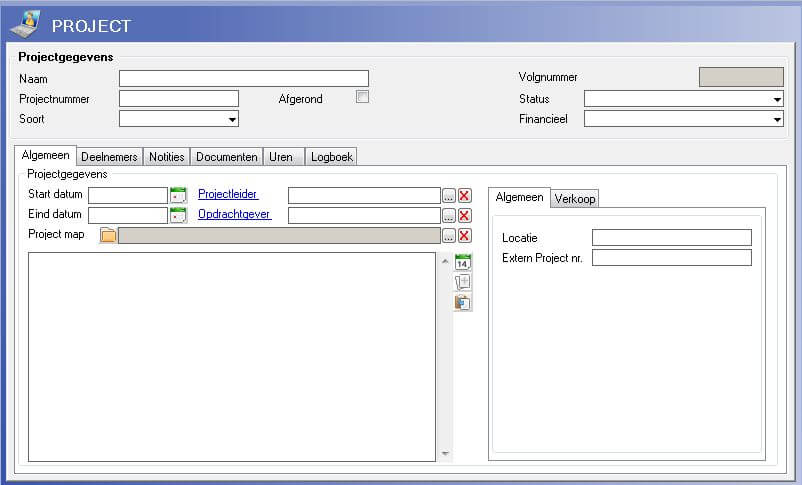Switch to the Deelnemers tab

tap(109, 157)
